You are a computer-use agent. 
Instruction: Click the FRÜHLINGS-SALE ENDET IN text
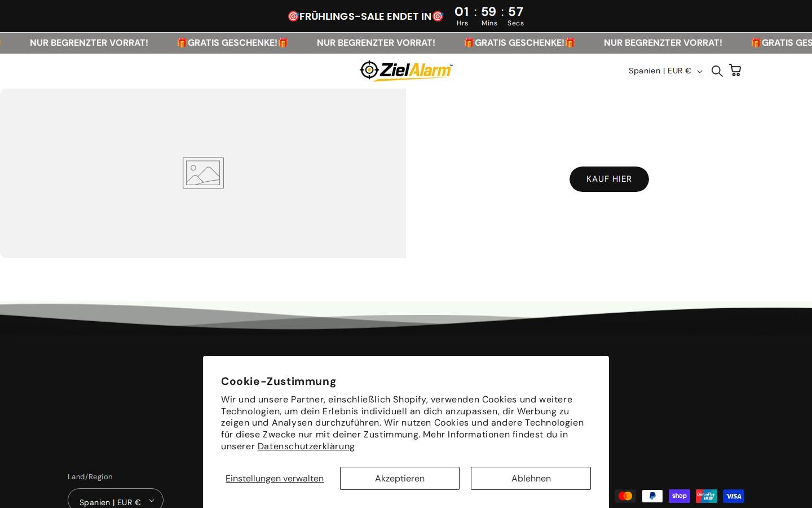tap(365, 16)
